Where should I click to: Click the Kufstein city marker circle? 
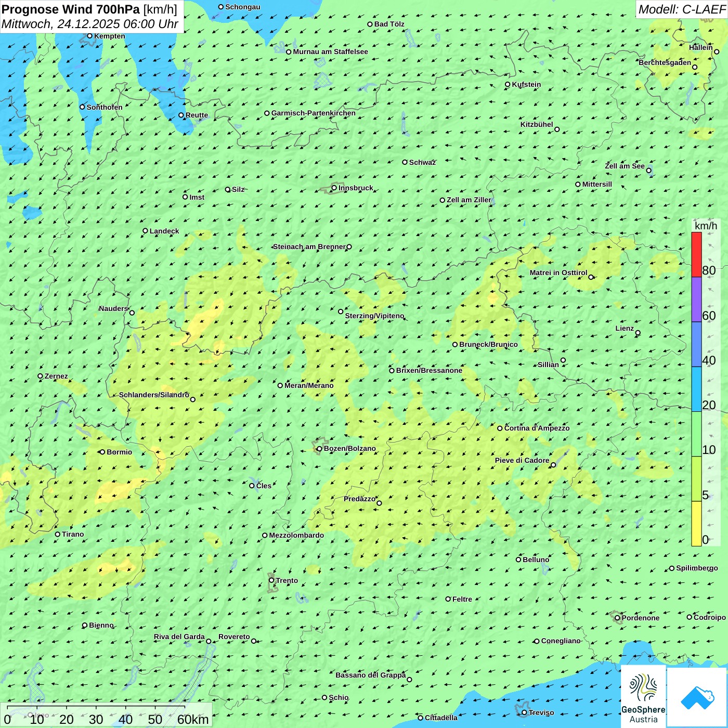(508, 84)
